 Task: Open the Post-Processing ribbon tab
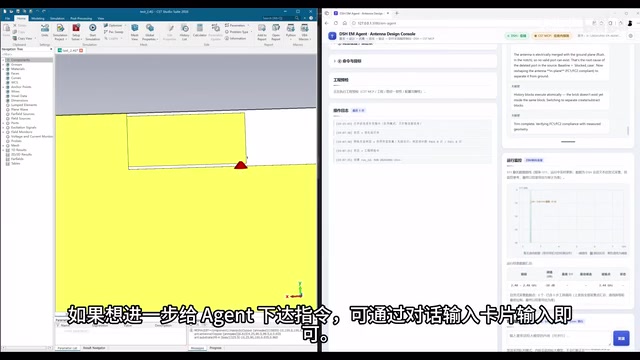click(81, 18)
